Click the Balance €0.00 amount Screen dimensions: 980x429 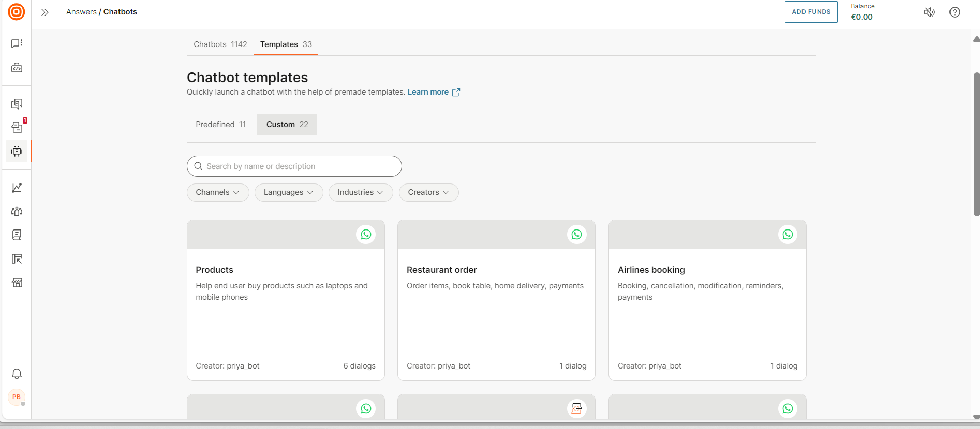862,17
